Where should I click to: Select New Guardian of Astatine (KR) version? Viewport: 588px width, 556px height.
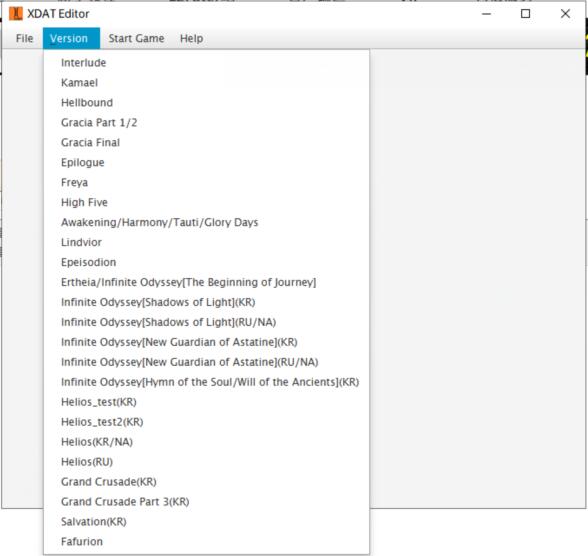(x=206, y=342)
